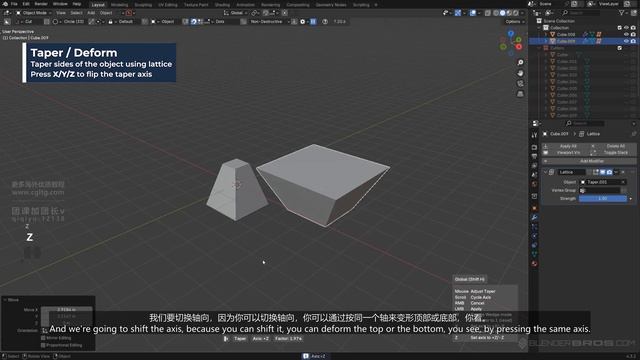Open the Output properties tab

tap(534, 157)
